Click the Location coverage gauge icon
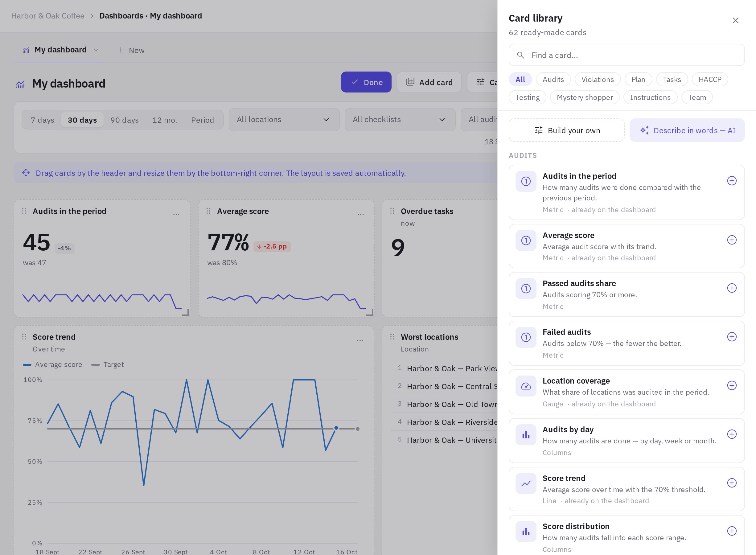756x555 pixels. pos(526,386)
